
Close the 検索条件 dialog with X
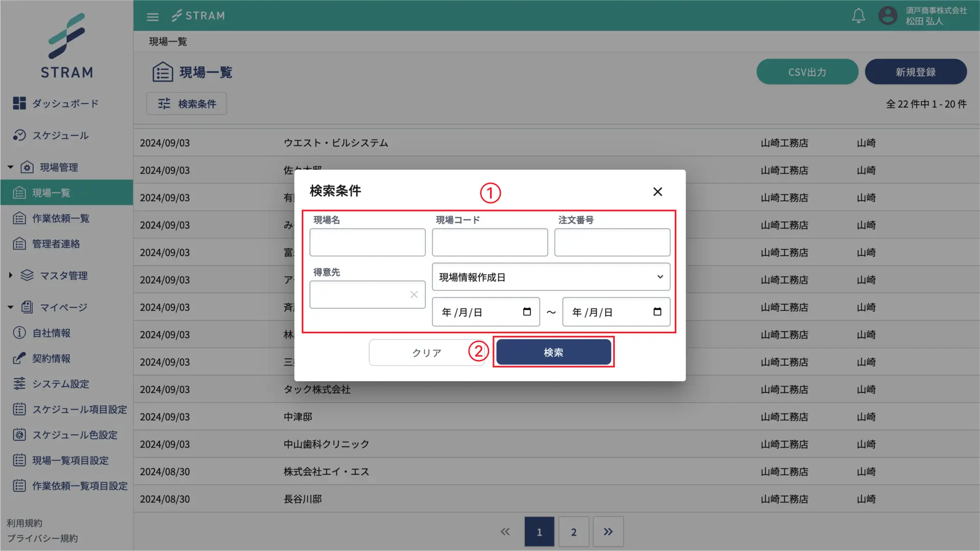click(x=657, y=192)
